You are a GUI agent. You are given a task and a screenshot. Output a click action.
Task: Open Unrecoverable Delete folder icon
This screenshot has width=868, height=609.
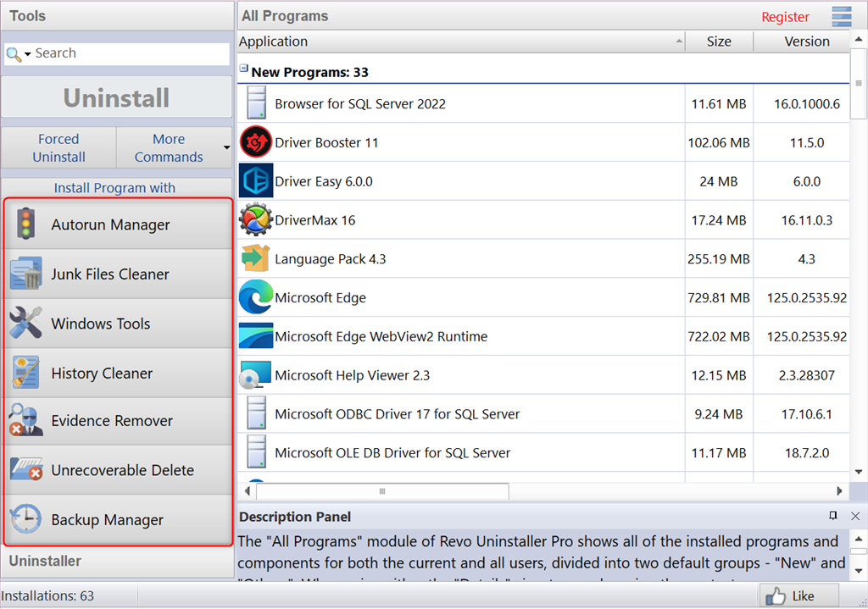click(26, 469)
